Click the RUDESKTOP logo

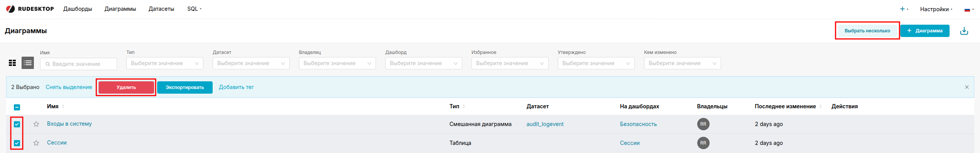pos(30,9)
